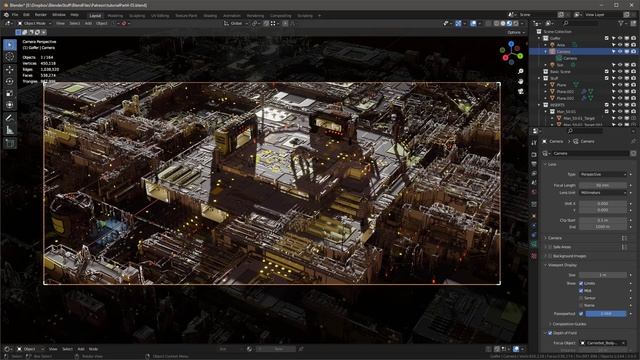The height and width of the screenshot is (360, 640).
Task: Toggle camera view icon in viewport
Action: [x=521, y=91]
